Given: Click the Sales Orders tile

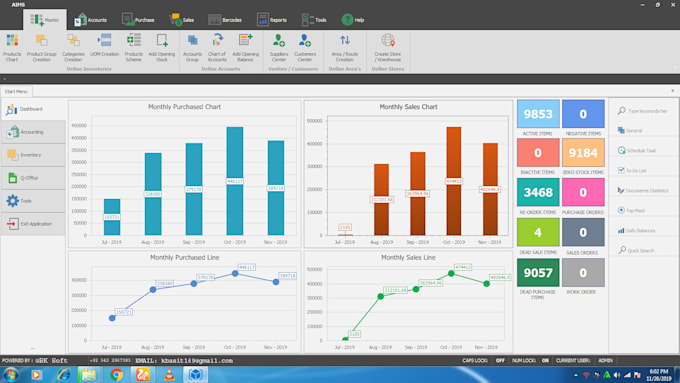Looking at the screenshot, I should pos(583,232).
